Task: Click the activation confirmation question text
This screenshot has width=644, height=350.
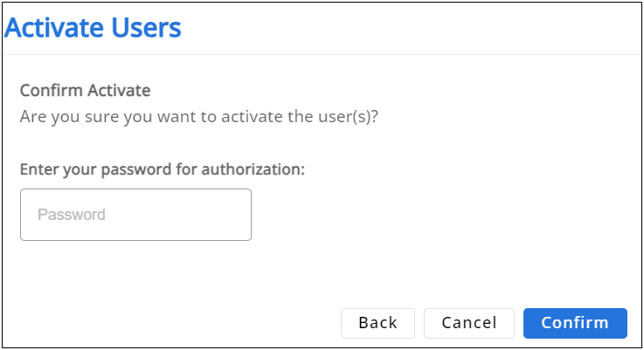Action: coord(198,117)
